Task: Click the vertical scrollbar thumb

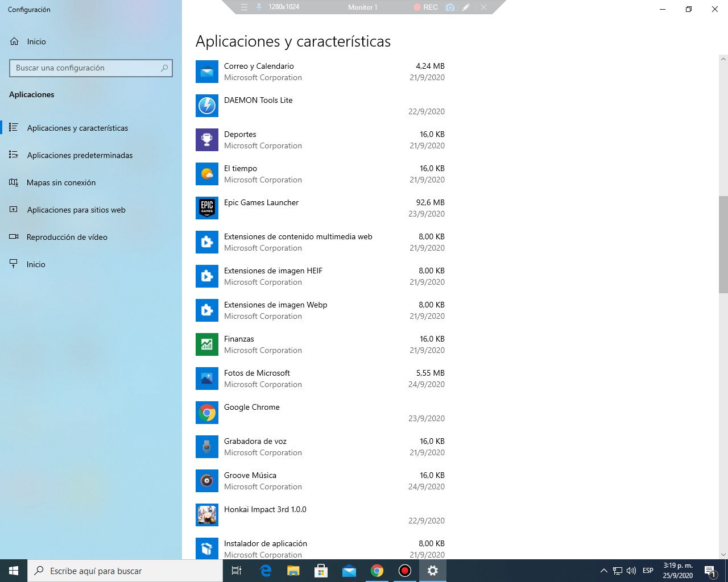Action: (723, 245)
